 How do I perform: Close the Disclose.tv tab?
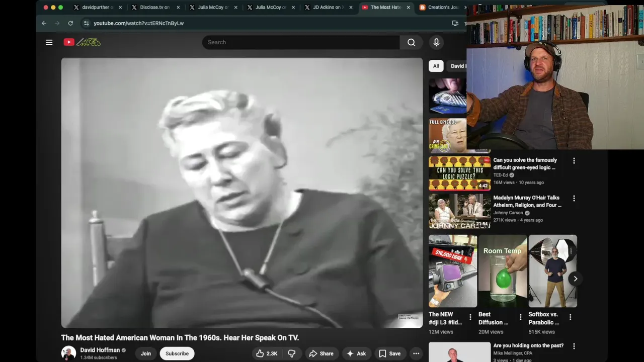[x=178, y=8]
